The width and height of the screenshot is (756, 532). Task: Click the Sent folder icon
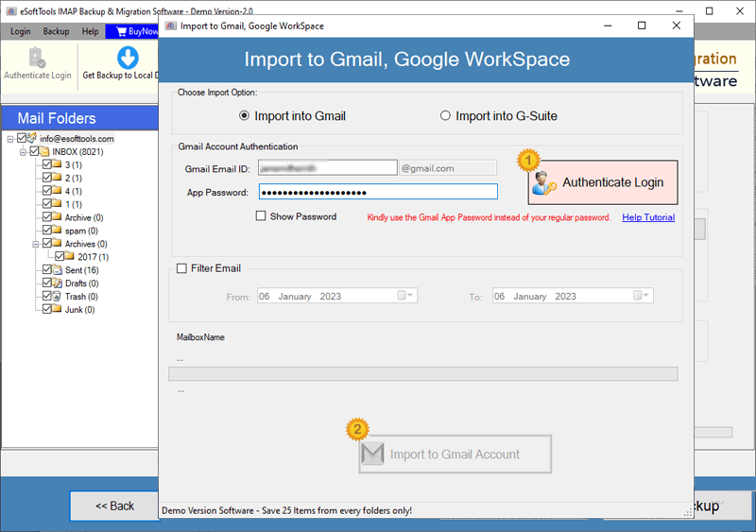tap(57, 270)
